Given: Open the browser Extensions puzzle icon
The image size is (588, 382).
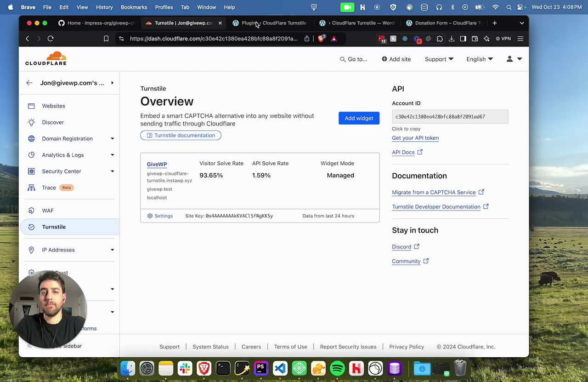Looking at the screenshot, I should click(x=440, y=39).
